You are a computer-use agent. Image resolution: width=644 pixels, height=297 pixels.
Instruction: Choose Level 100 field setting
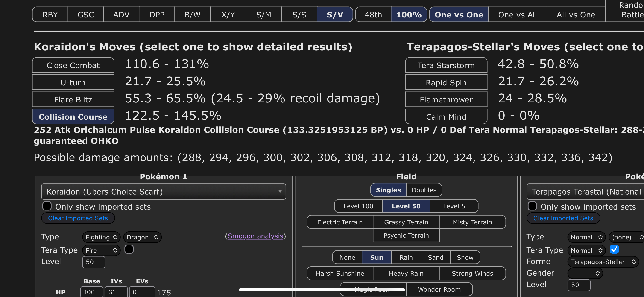point(358,206)
